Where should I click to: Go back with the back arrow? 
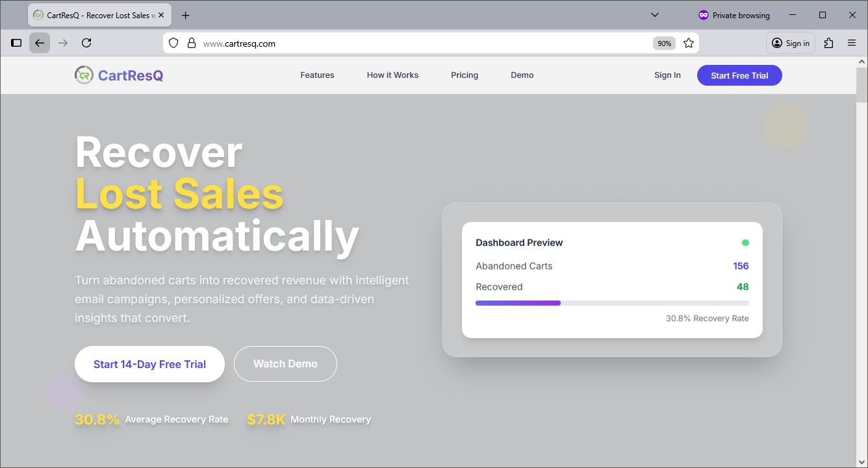[x=40, y=43]
